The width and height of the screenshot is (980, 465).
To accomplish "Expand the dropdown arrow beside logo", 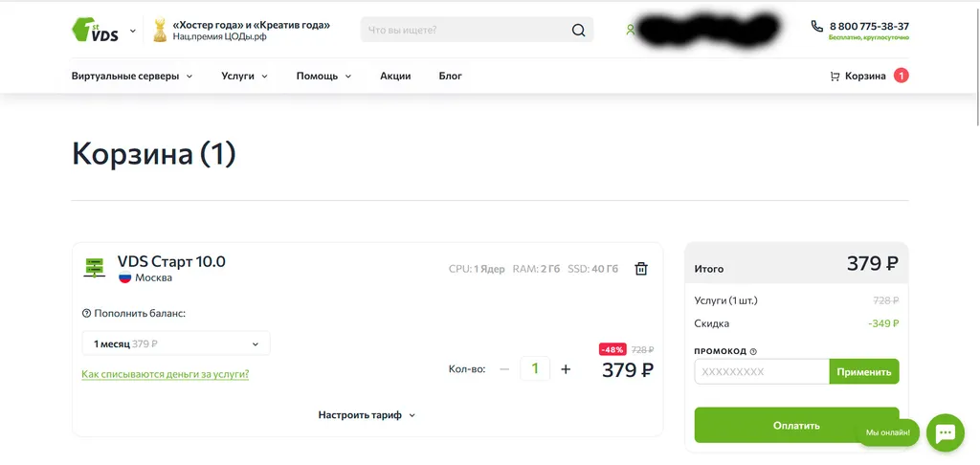I will coord(132,30).
